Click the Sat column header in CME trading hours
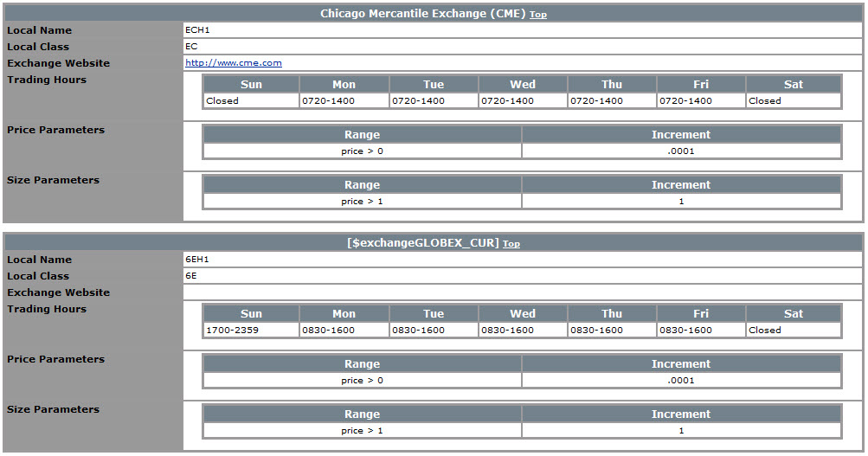 794,84
